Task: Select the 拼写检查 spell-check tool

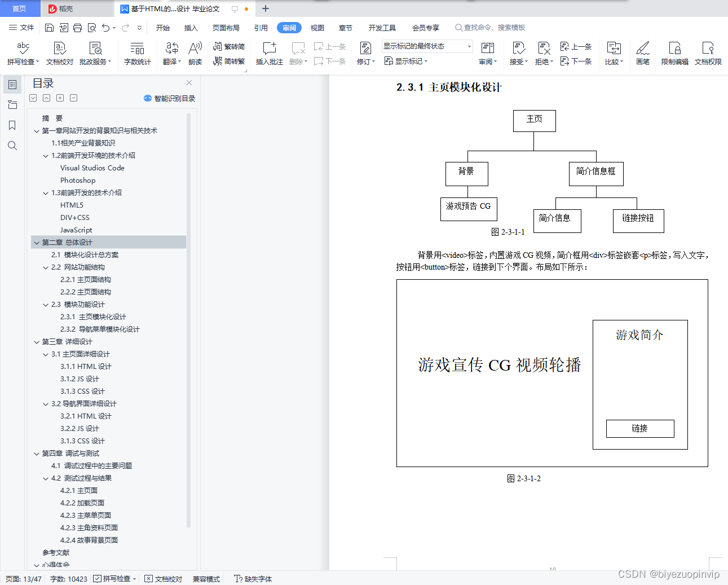Action: pyautogui.click(x=21, y=54)
